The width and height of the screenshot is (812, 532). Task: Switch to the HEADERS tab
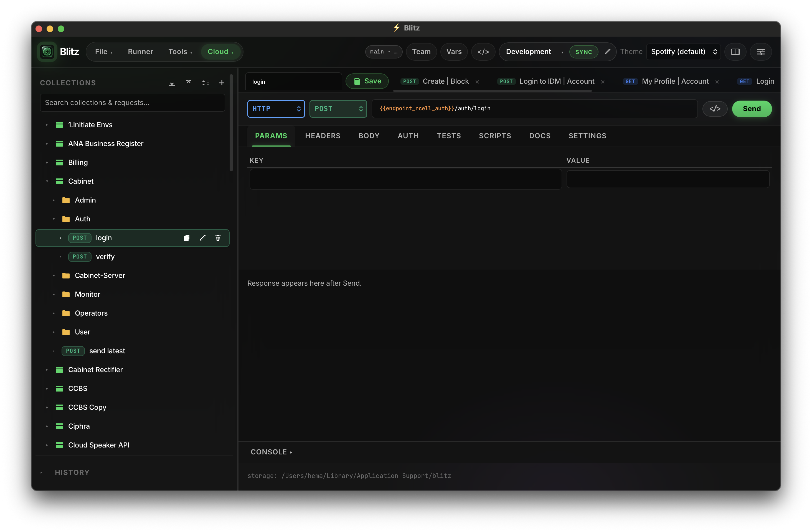coord(323,136)
